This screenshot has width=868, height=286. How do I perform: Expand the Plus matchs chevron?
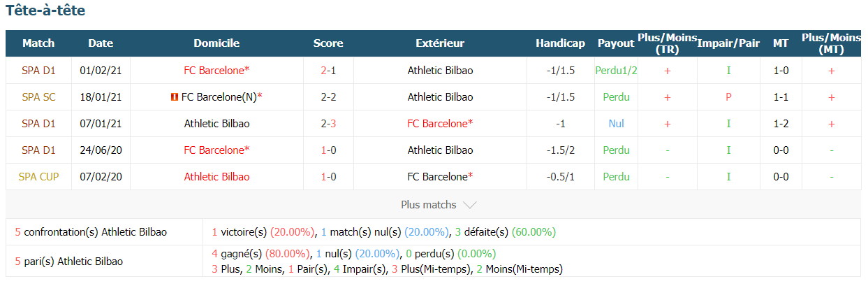[x=470, y=205]
